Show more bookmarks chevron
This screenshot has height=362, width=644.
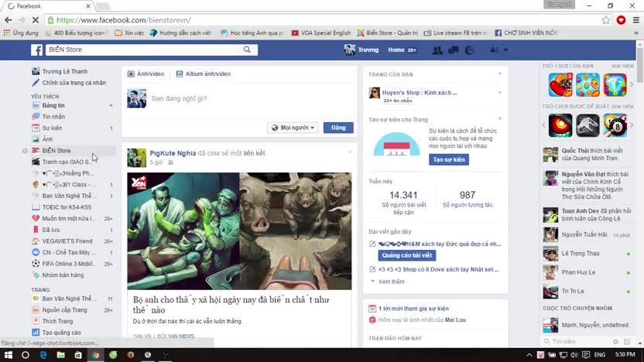click(636, 32)
